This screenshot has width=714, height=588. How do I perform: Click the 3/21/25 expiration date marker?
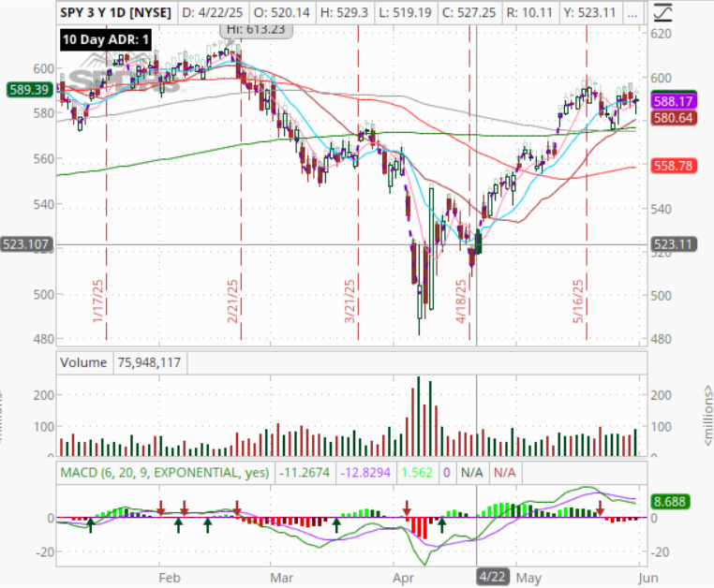tap(350, 301)
